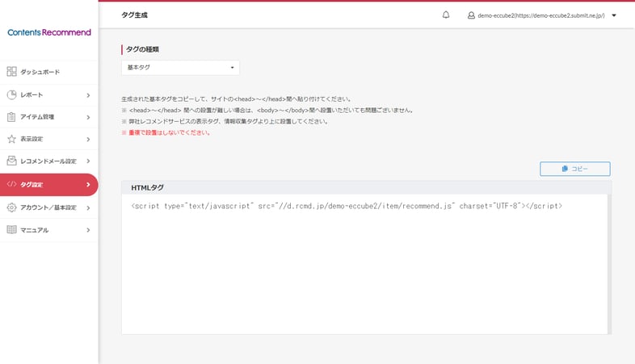
Task: Open the account dropdown arrow at top right
Action: tap(614, 15)
